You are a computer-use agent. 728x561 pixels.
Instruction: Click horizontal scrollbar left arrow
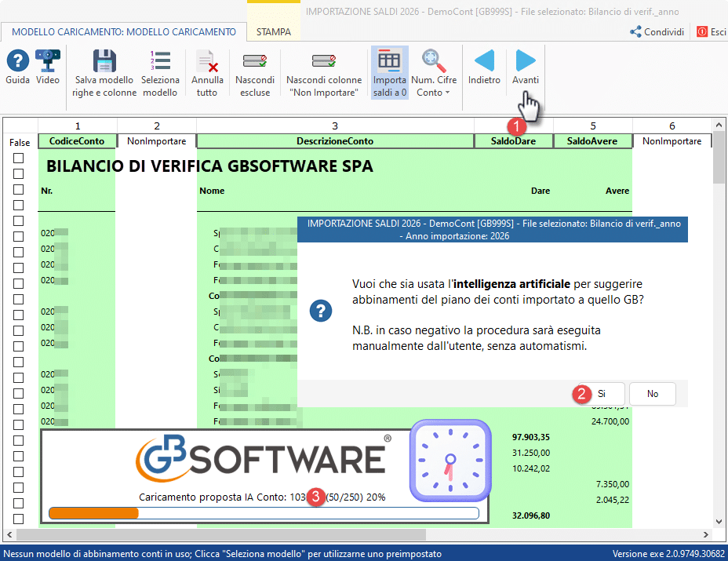(9, 534)
